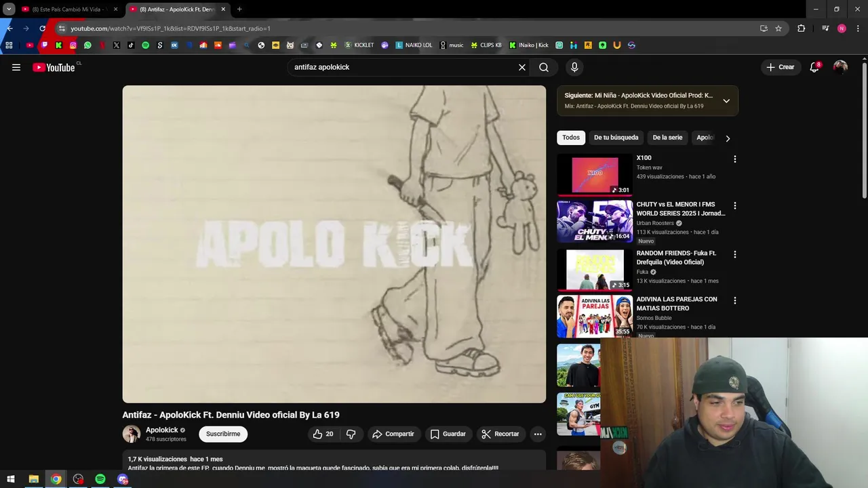Dislike the Antifaz video
Screen dimensions: 868x488
351,434
